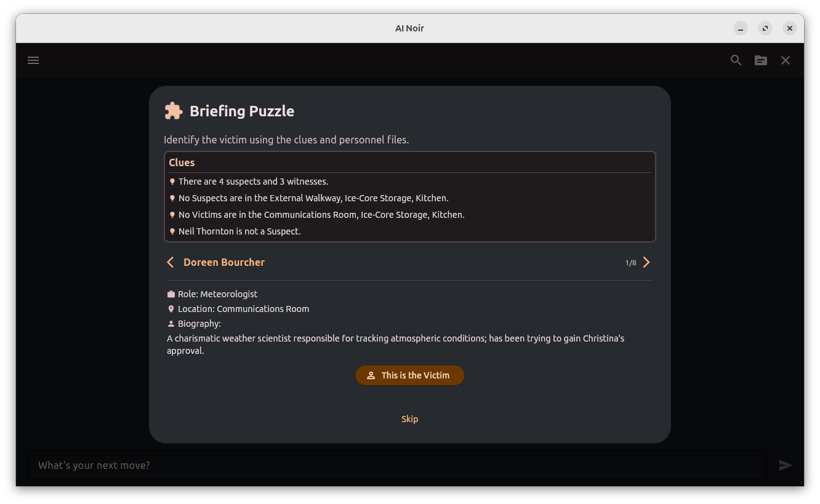Click the briefcase icon beside Meteorologist role
820x504 pixels.
171,294
